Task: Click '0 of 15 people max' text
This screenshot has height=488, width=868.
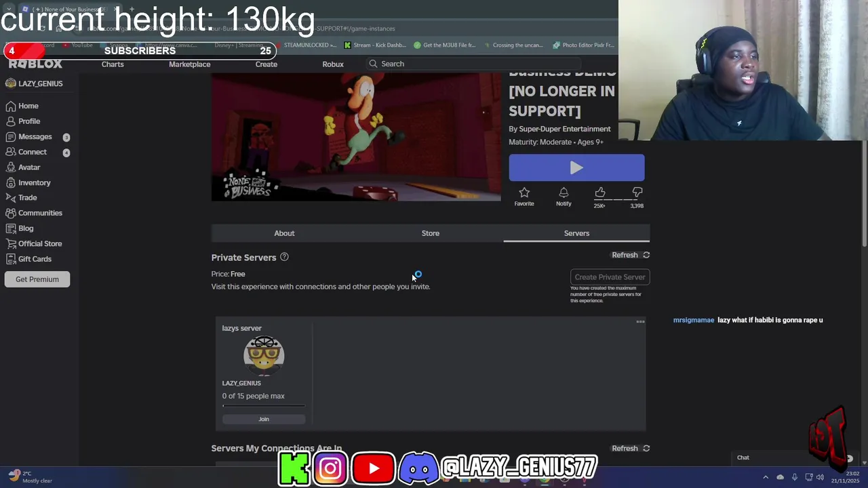Action: (254, 396)
